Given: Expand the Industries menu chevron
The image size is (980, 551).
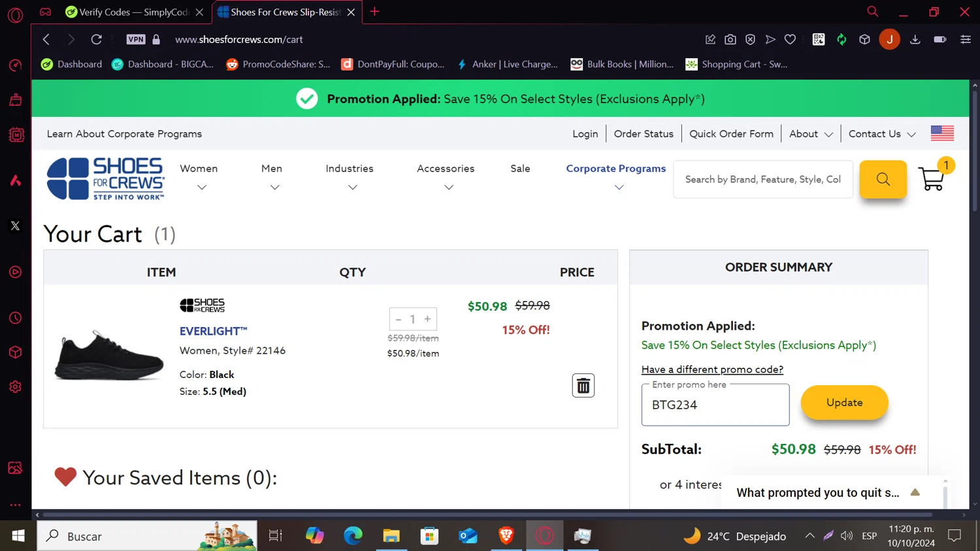Looking at the screenshot, I should coord(353,187).
